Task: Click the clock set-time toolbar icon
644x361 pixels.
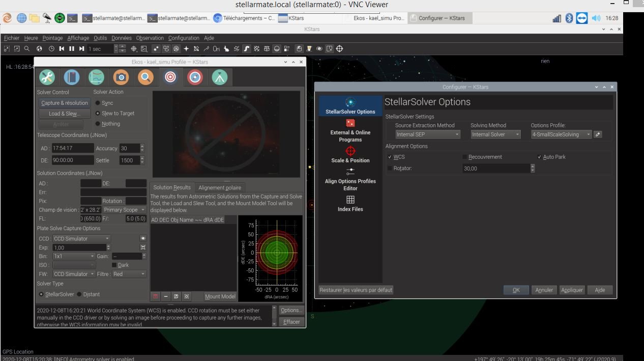Action: click(51, 49)
